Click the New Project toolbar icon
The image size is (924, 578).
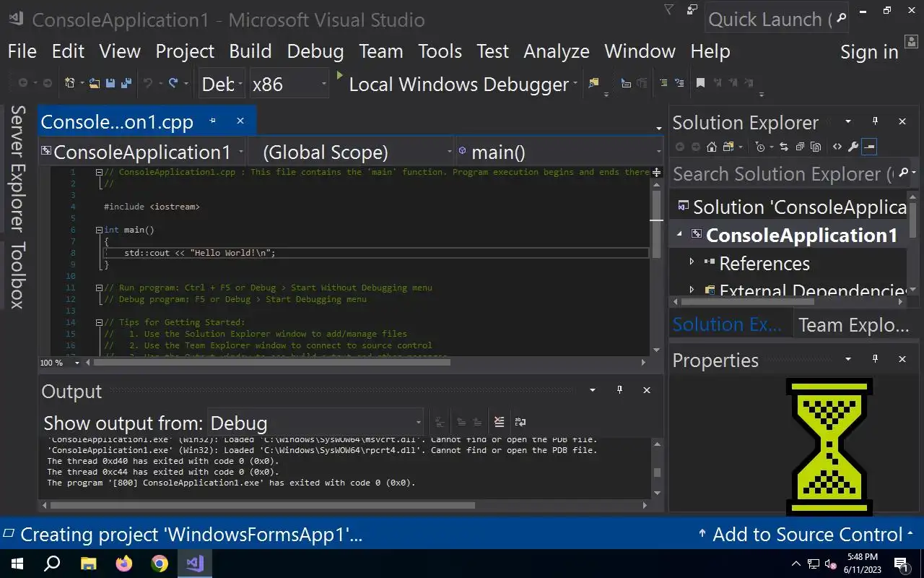tap(70, 84)
